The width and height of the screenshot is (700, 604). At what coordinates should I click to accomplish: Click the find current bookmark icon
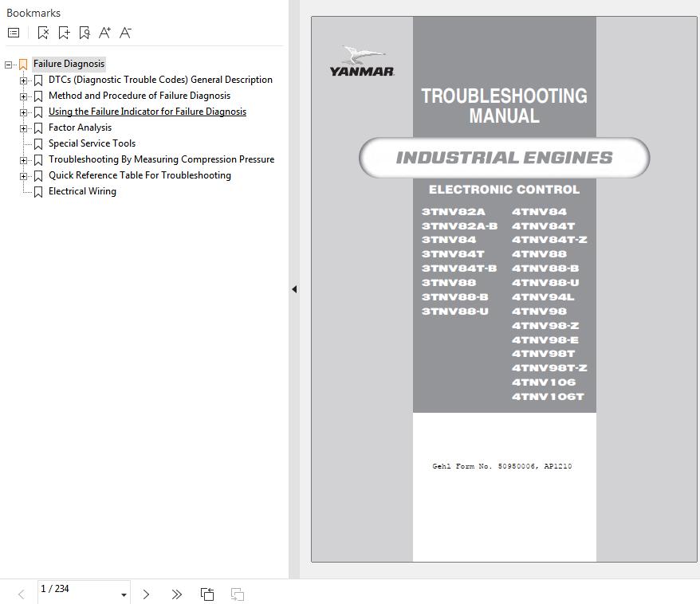pos(85,33)
